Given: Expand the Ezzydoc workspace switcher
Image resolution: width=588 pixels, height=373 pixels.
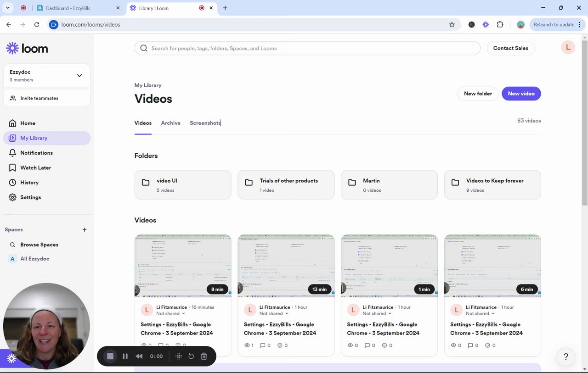Looking at the screenshot, I should 47,75.
